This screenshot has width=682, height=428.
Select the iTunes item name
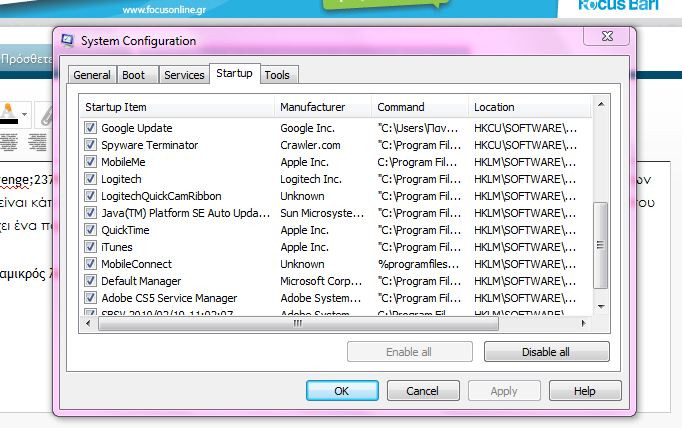click(x=117, y=247)
